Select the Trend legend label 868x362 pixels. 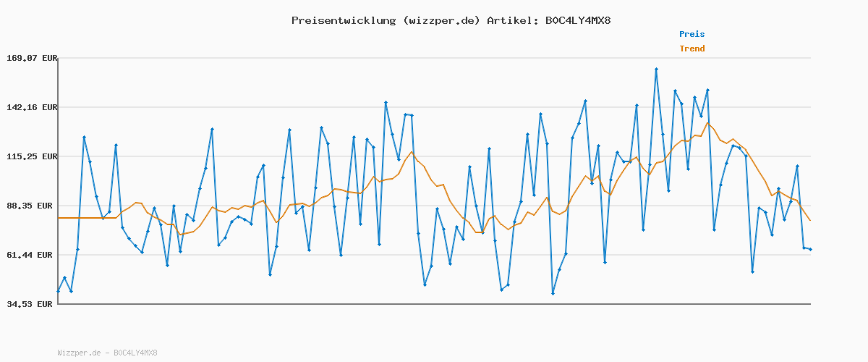pyautogui.click(x=692, y=49)
